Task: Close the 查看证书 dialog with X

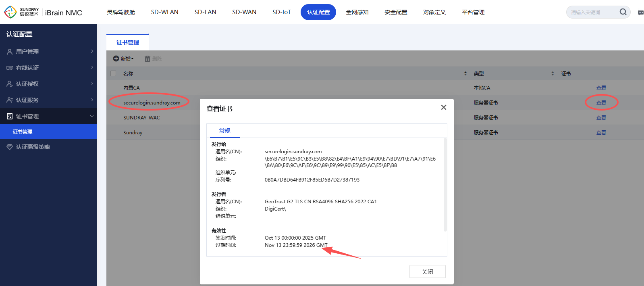Action: [x=443, y=107]
